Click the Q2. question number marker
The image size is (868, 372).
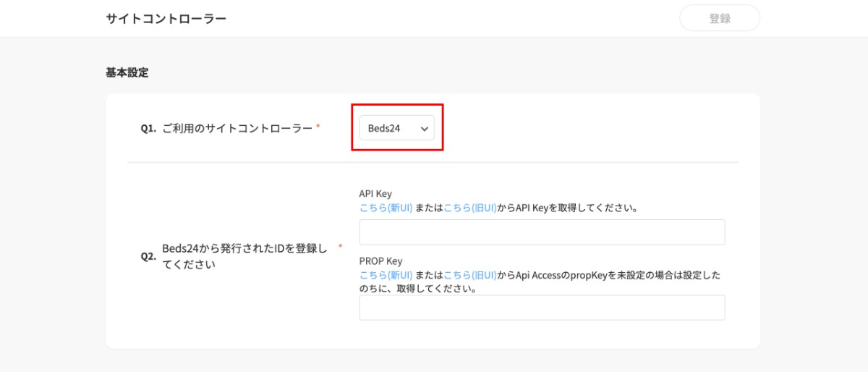pyautogui.click(x=148, y=256)
